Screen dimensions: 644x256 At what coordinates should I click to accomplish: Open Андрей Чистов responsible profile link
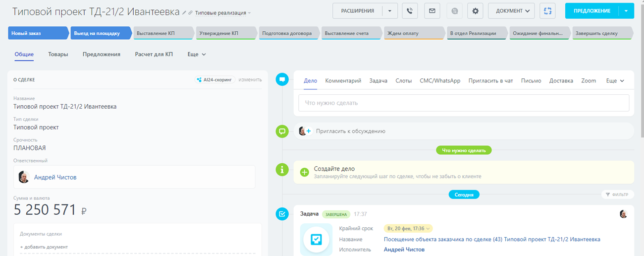pyautogui.click(x=55, y=177)
